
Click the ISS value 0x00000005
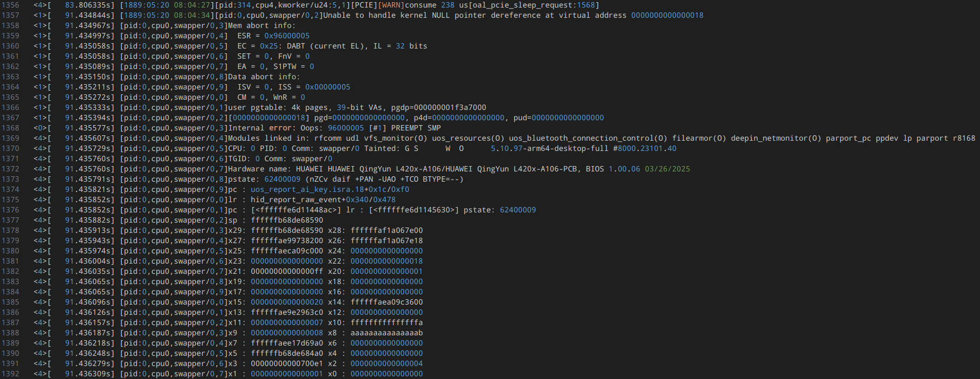pyautogui.click(x=328, y=87)
